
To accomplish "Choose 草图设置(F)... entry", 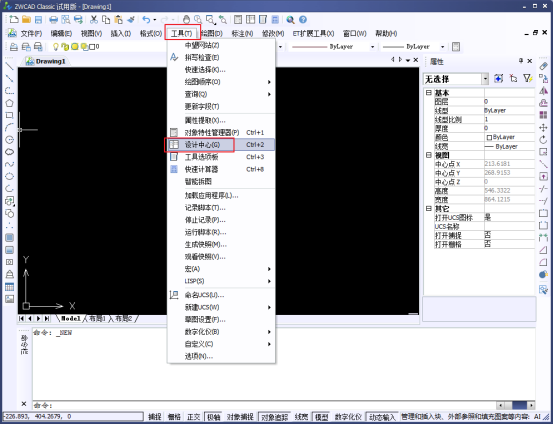I will [x=222, y=319].
